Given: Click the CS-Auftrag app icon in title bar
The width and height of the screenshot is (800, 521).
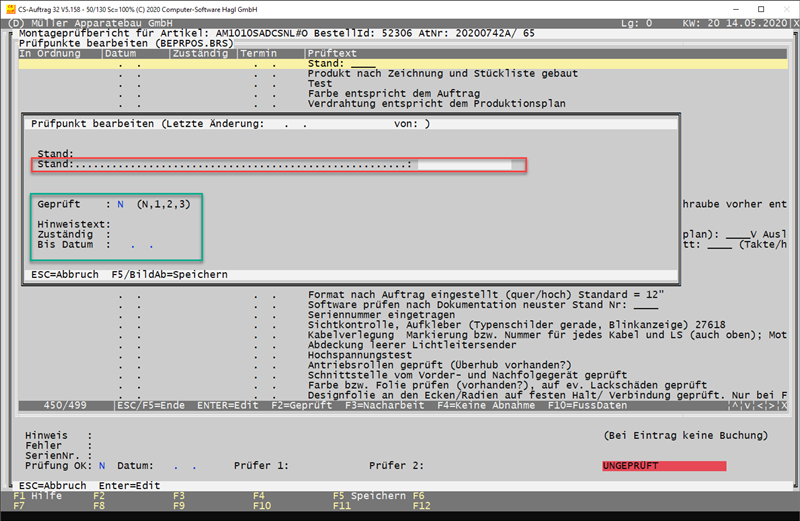Looking at the screenshot, I should click(x=9, y=8).
